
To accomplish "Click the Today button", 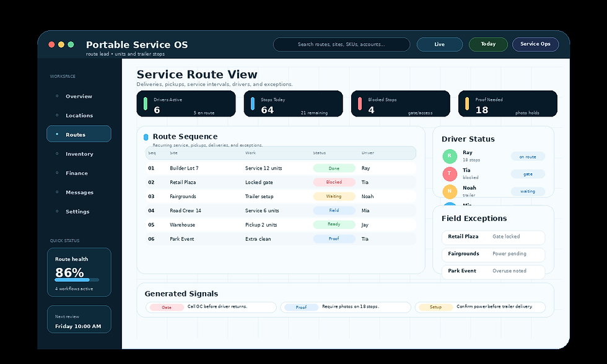I will pos(488,44).
